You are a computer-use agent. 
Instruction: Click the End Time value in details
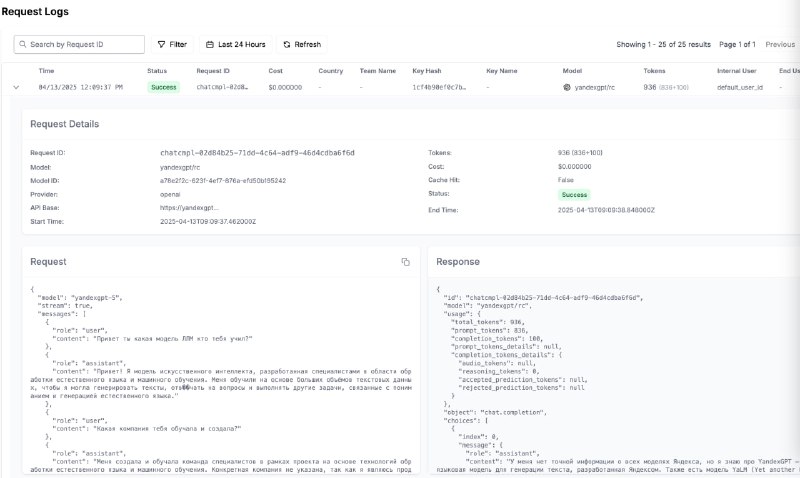(x=606, y=210)
